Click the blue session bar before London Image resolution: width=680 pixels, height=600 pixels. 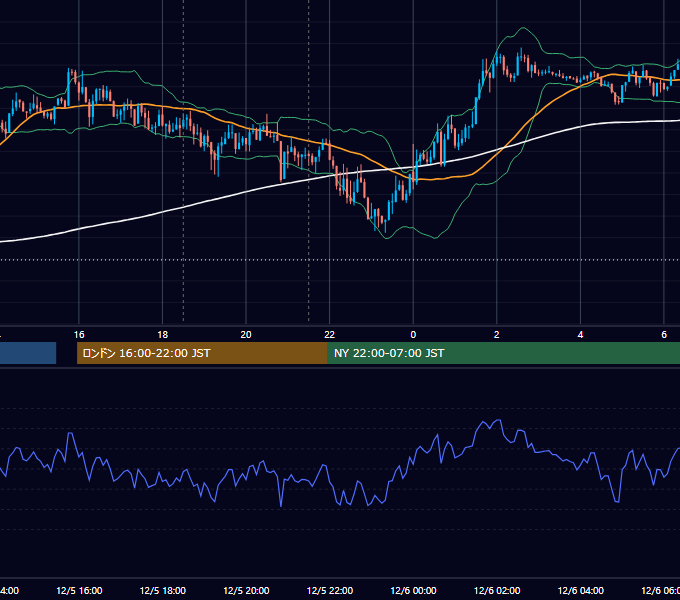coord(28,353)
